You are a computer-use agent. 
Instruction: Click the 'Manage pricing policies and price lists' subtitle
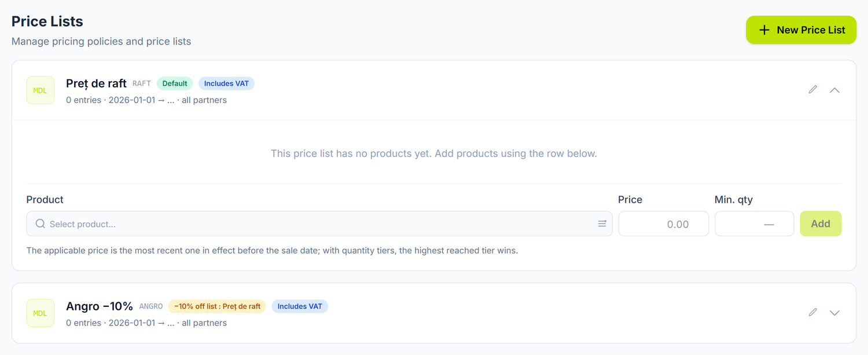point(101,42)
